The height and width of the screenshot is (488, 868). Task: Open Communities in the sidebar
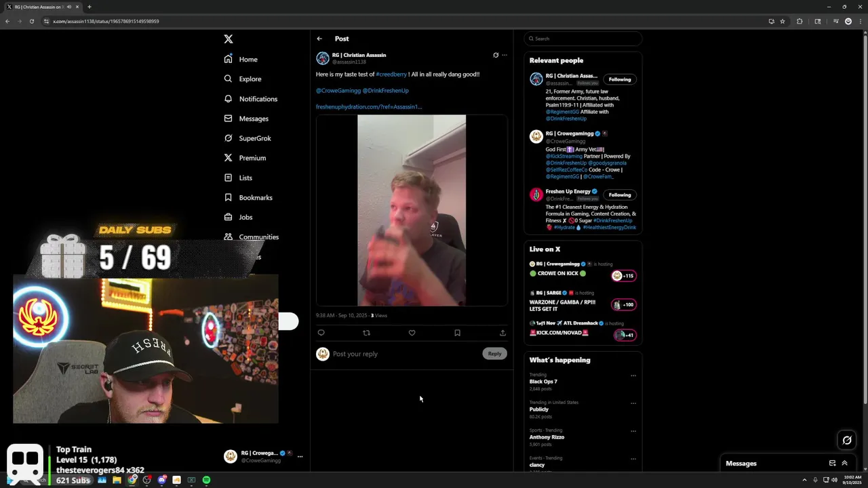252,237
